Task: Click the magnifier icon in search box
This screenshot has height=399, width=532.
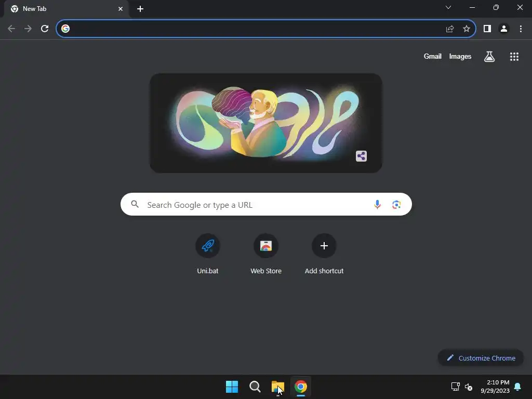Action: tap(135, 204)
